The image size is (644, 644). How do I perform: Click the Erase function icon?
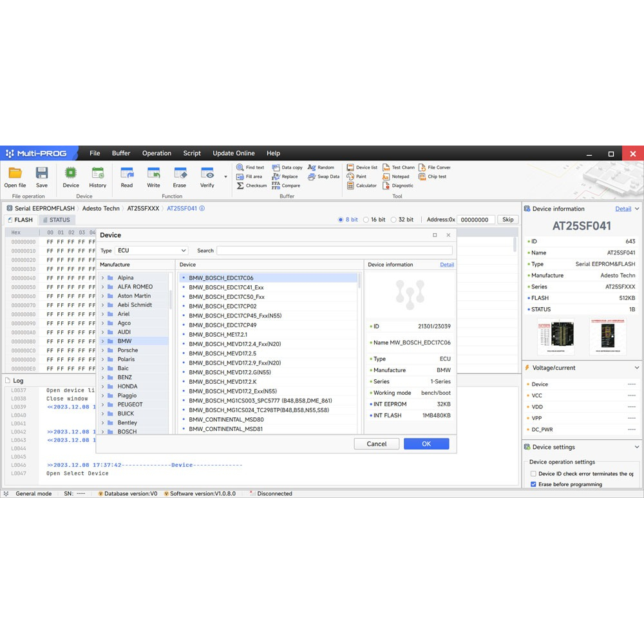tap(180, 174)
